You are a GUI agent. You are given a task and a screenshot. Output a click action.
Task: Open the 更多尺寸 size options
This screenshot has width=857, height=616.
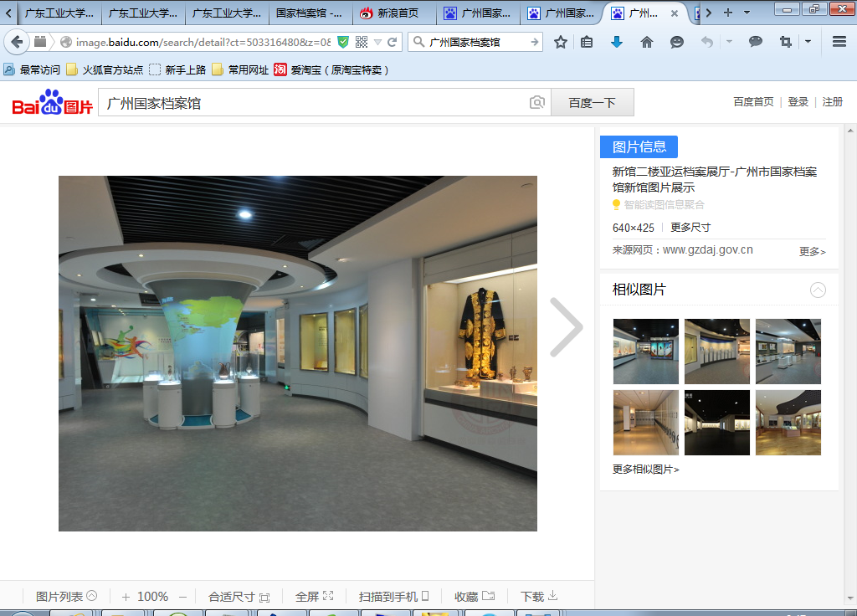tap(690, 228)
